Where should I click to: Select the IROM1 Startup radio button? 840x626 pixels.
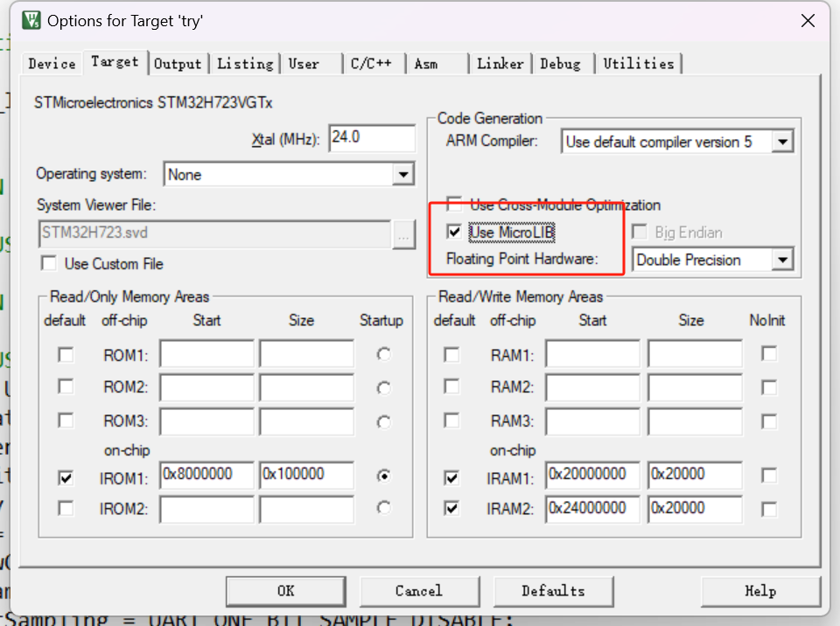click(383, 476)
